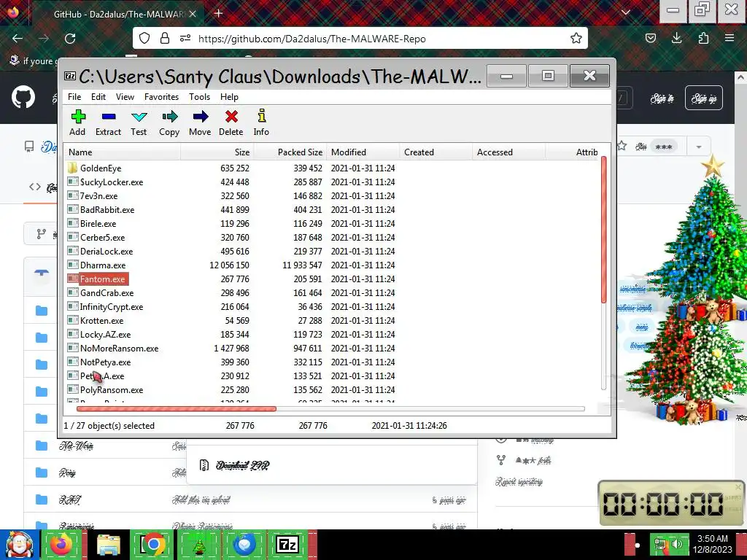Run the Test archive tool
The width and height of the screenshot is (747, 560).
pos(139,122)
